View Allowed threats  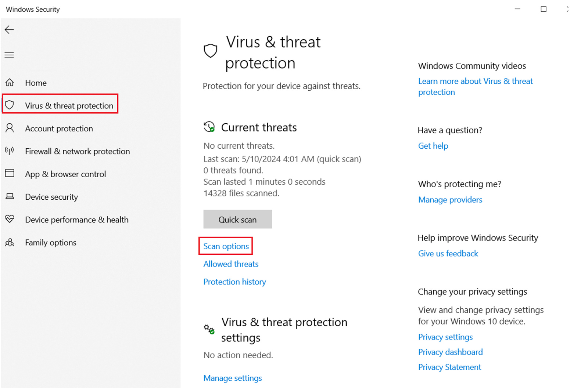[231, 264]
